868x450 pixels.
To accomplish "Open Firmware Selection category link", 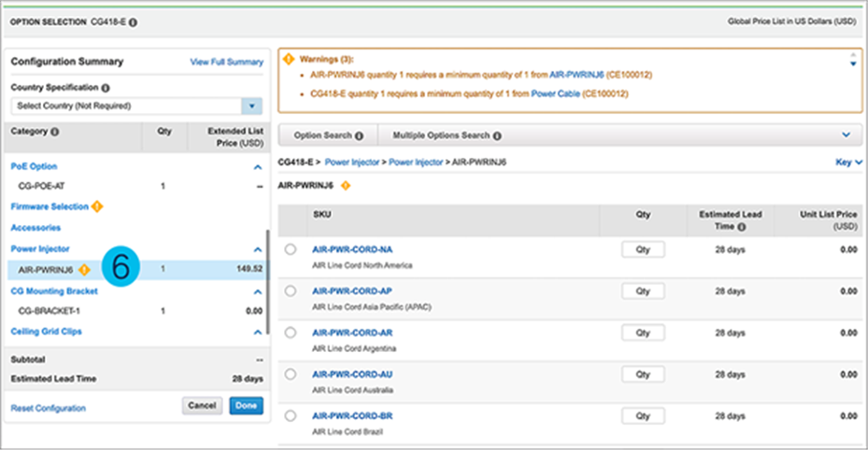I will point(50,206).
